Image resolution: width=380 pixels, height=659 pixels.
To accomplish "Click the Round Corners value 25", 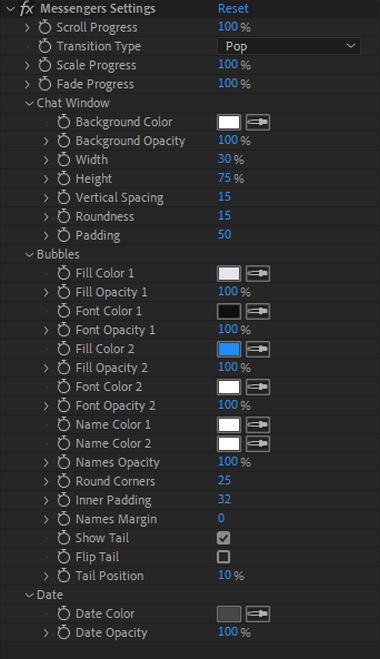I will [x=224, y=480].
